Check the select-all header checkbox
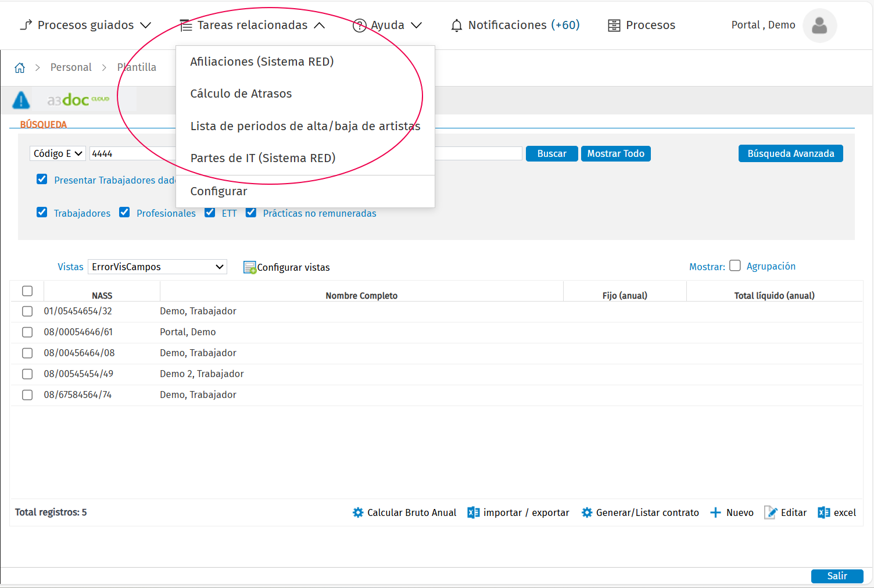 [x=27, y=291]
